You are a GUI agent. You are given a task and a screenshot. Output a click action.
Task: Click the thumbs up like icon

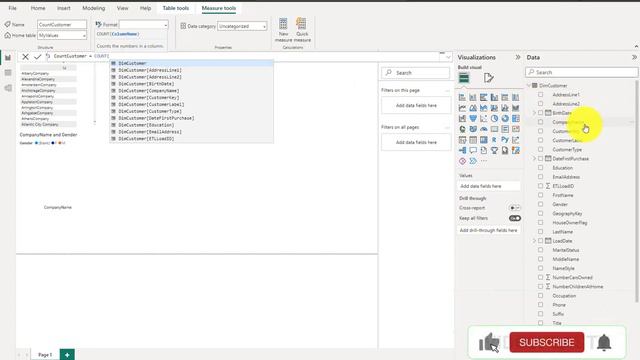click(x=489, y=342)
